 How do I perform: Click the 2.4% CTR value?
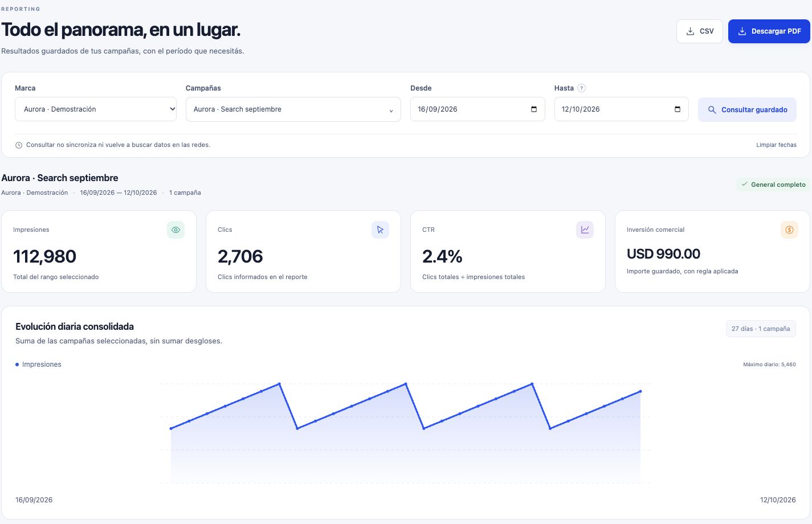pos(442,257)
